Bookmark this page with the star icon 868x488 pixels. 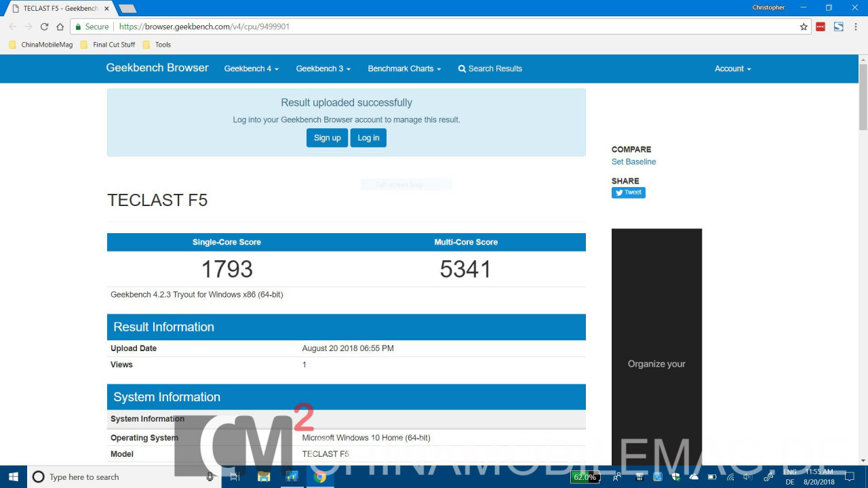click(804, 27)
